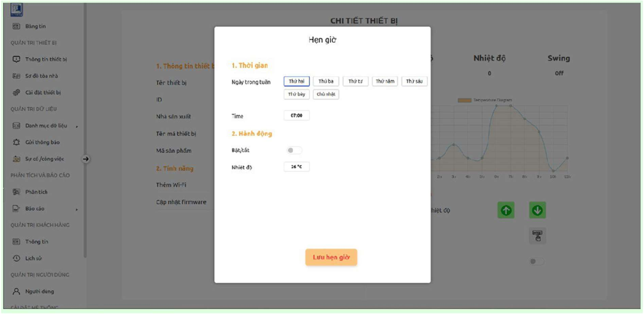Click the 2. Tính năng heading
The height and width of the screenshot is (314, 644).
[175, 168]
